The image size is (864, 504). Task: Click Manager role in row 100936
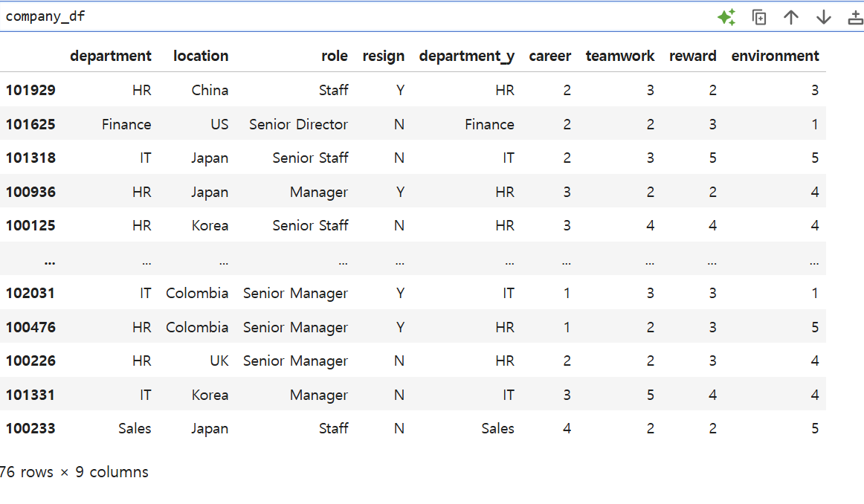[319, 193]
